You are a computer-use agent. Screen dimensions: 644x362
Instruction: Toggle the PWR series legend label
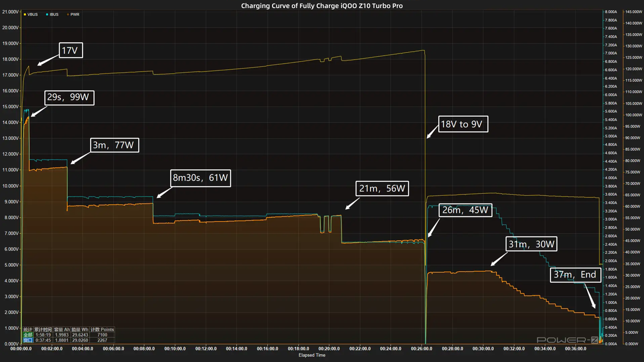click(75, 14)
